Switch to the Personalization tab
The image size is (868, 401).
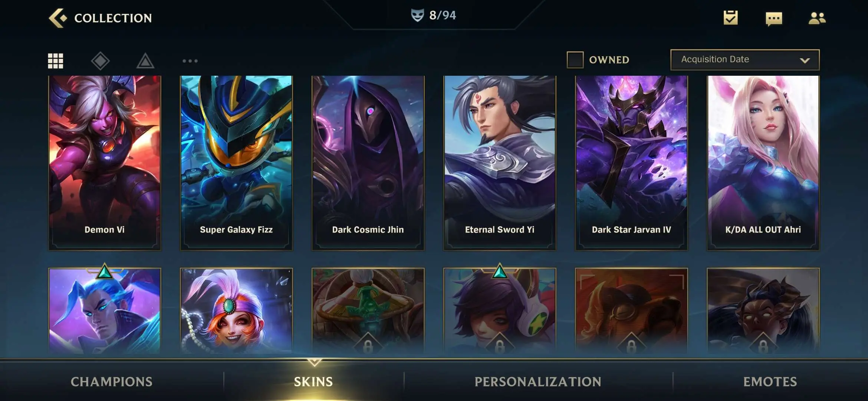point(538,382)
